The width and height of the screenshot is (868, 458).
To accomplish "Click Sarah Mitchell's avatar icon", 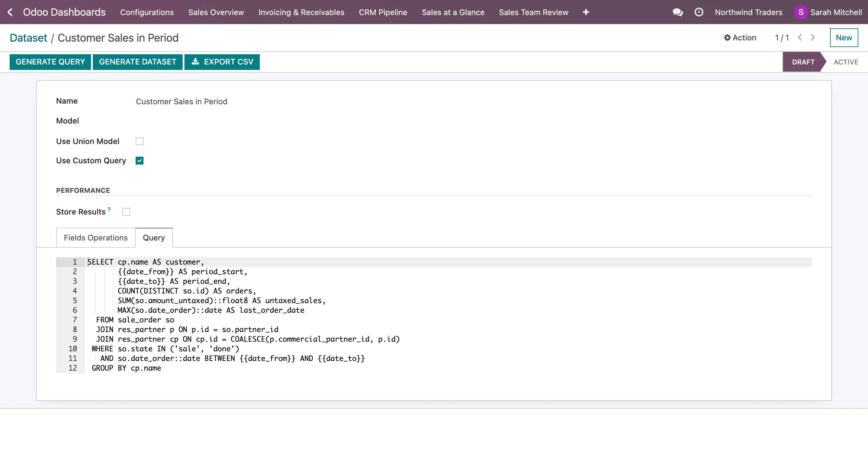I will click(801, 12).
